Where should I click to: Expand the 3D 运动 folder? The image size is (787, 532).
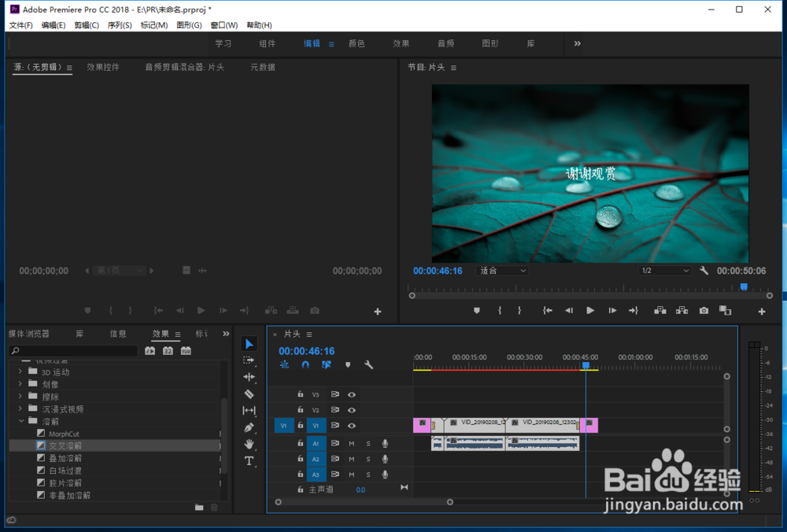20,372
